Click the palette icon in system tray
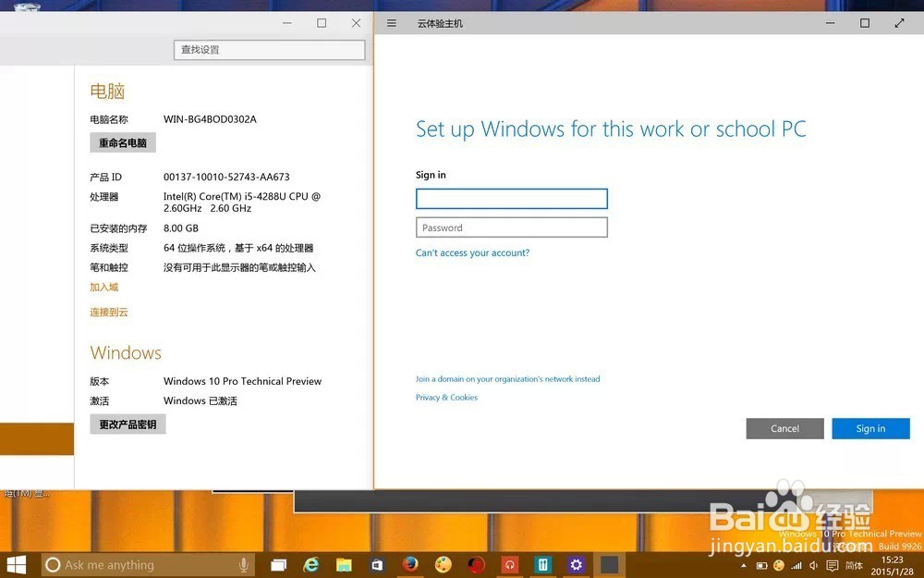This screenshot has height=578, width=924. pos(778,565)
